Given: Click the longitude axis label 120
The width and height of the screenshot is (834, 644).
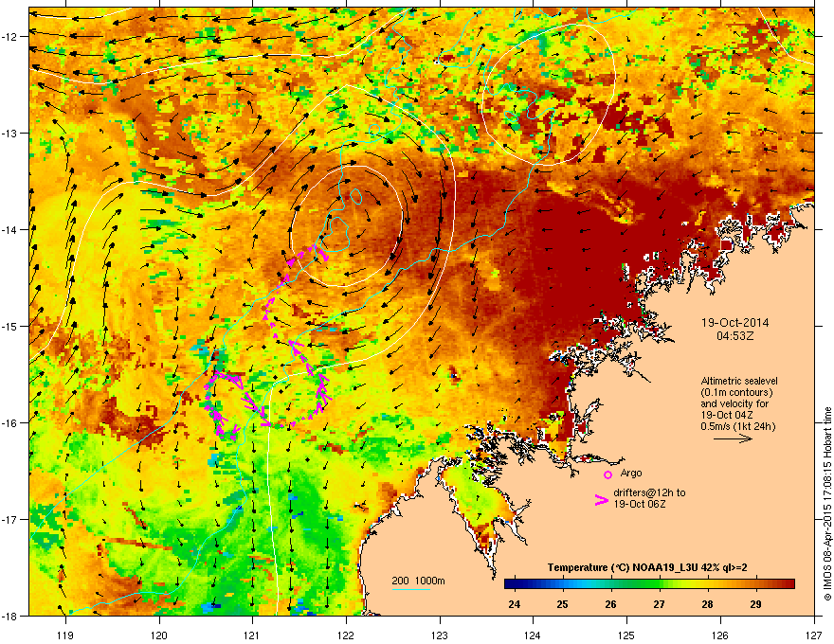Looking at the screenshot, I should point(159,635).
